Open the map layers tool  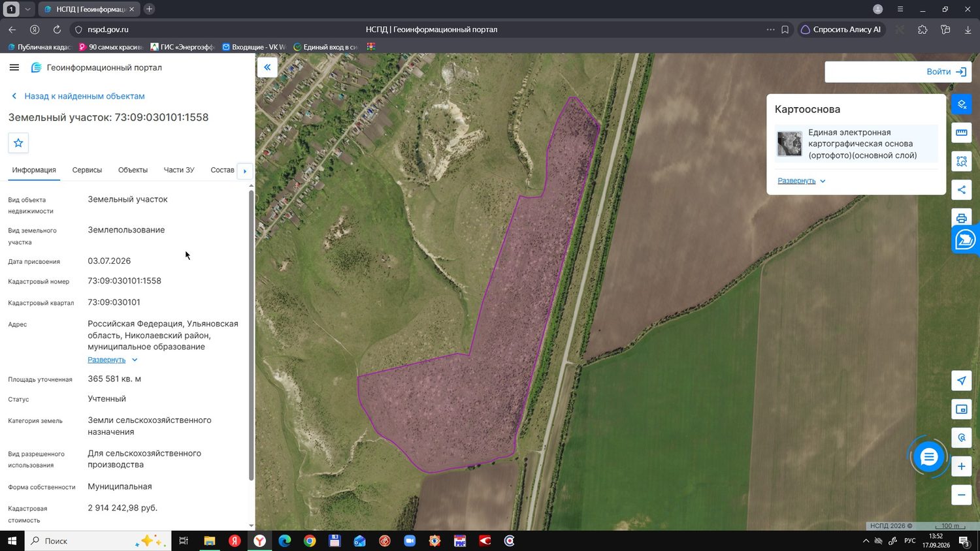961,104
